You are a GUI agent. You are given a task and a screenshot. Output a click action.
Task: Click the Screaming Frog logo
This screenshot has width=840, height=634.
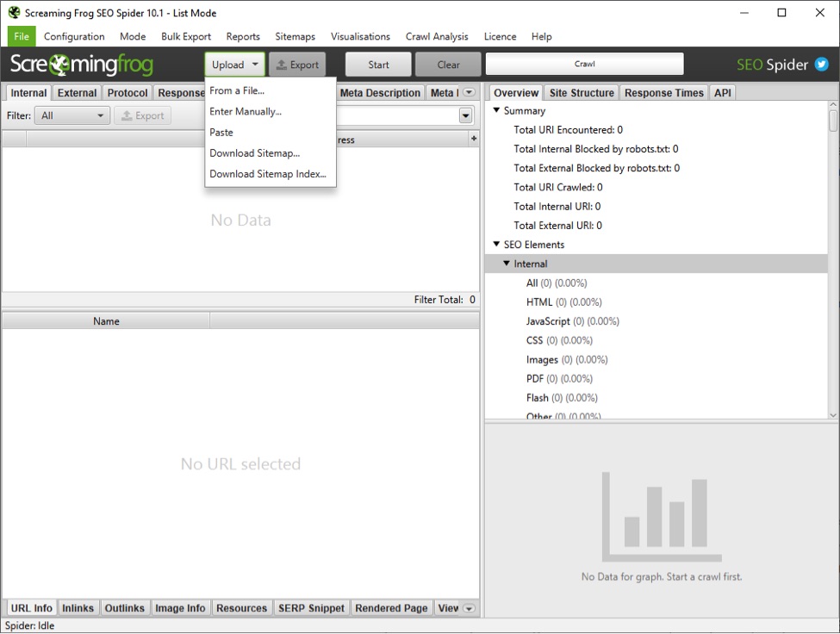pyautogui.click(x=82, y=65)
